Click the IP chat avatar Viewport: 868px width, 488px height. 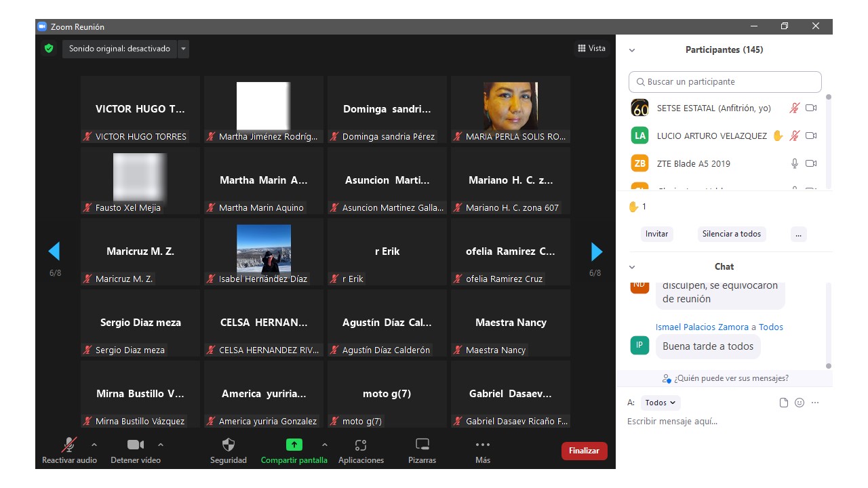[639, 345]
